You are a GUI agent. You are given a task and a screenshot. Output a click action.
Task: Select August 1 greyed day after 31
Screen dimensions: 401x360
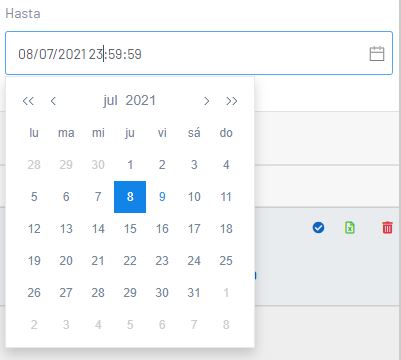click(x=226, y=293)
